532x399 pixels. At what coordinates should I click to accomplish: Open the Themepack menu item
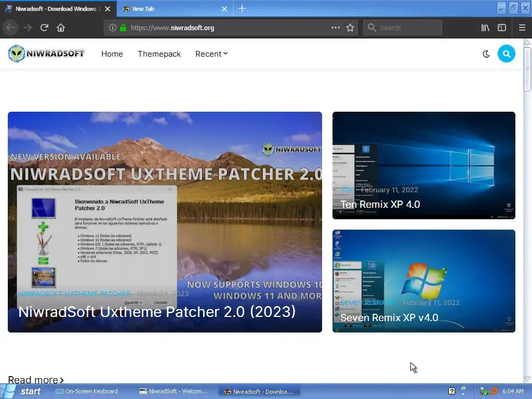click(159, 54)
